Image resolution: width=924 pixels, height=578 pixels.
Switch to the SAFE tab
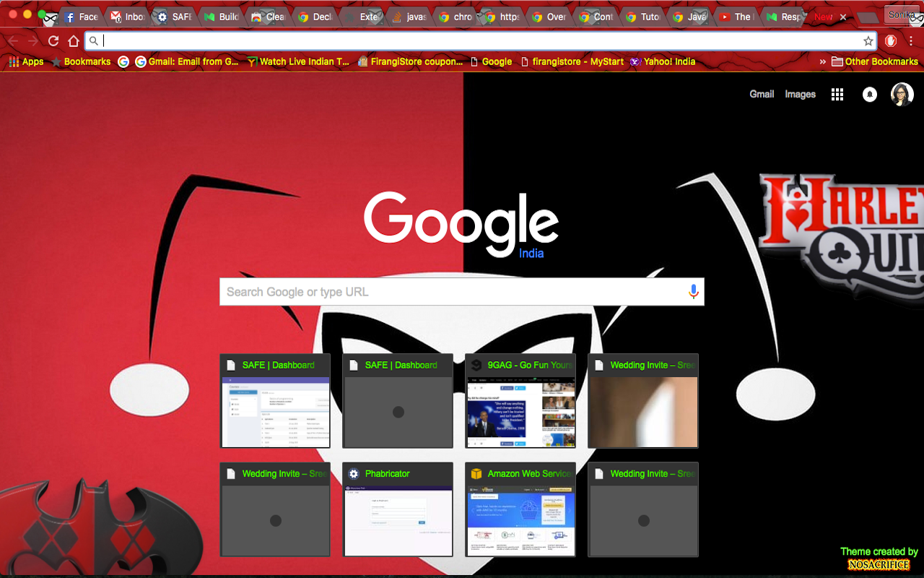[174, 17]
